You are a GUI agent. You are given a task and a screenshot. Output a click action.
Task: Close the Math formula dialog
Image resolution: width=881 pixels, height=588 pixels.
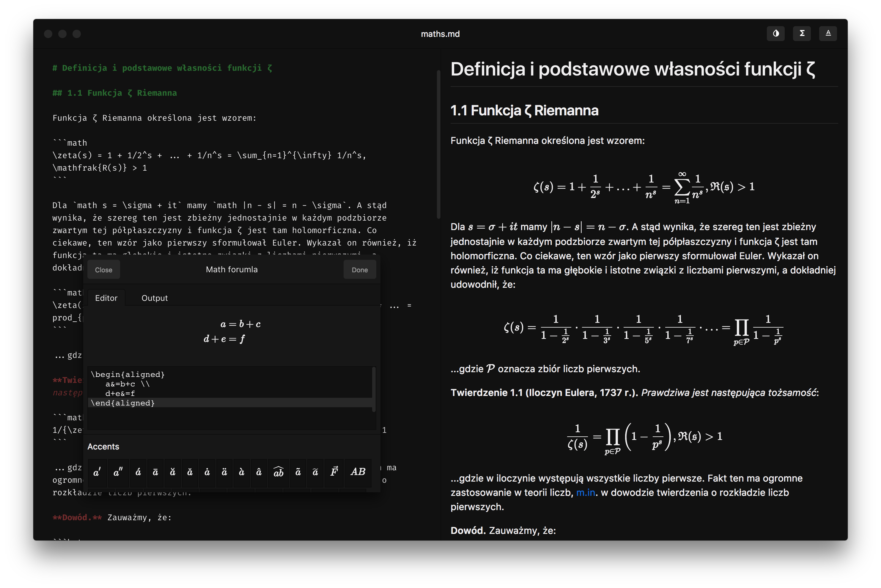(x=103, y=270)
